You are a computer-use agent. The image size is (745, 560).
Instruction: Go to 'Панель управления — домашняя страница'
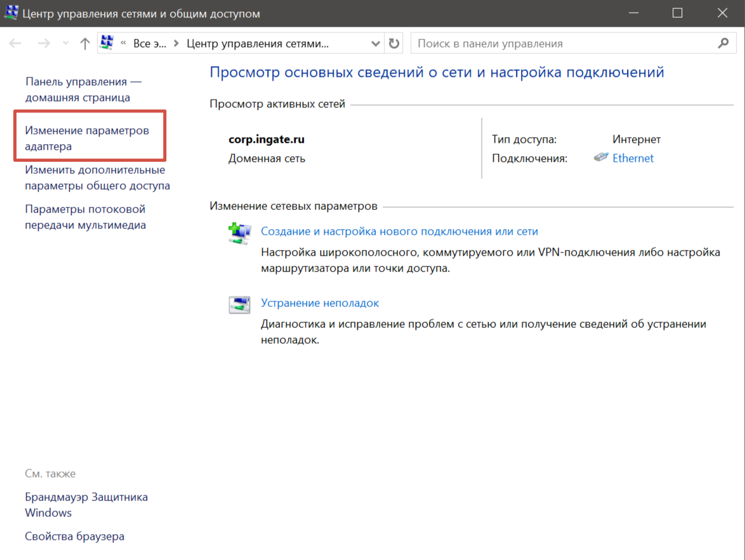(83, 89)
